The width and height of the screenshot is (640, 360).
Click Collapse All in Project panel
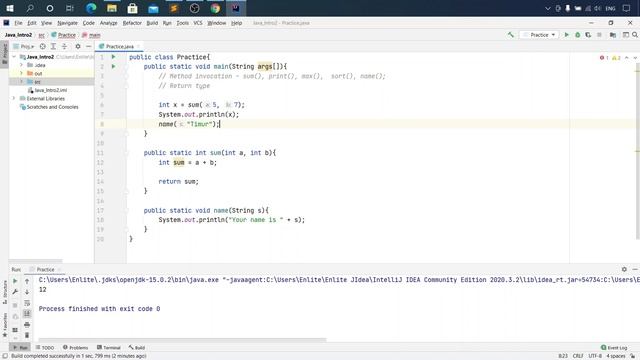click(x=64, y=47)
